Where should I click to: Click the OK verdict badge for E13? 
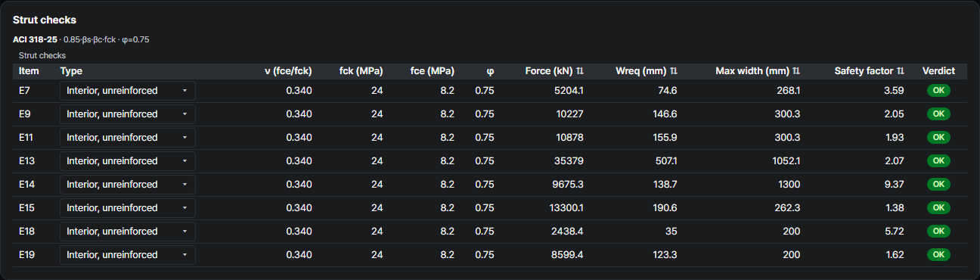(938, 161)
